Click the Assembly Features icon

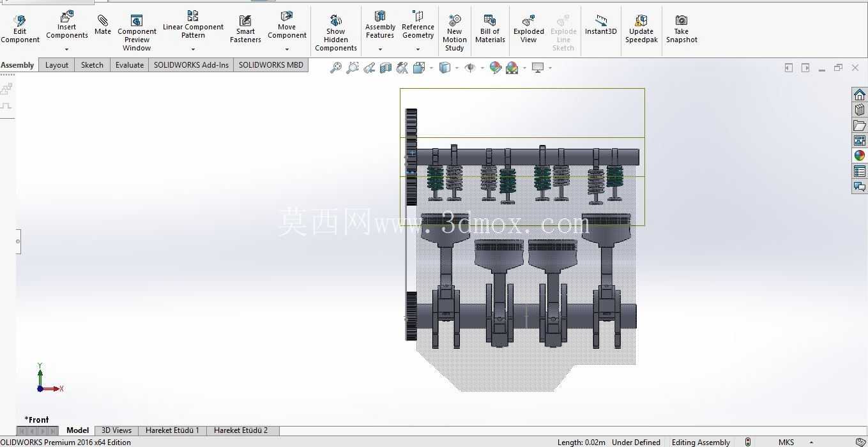(x=380, y=16)
